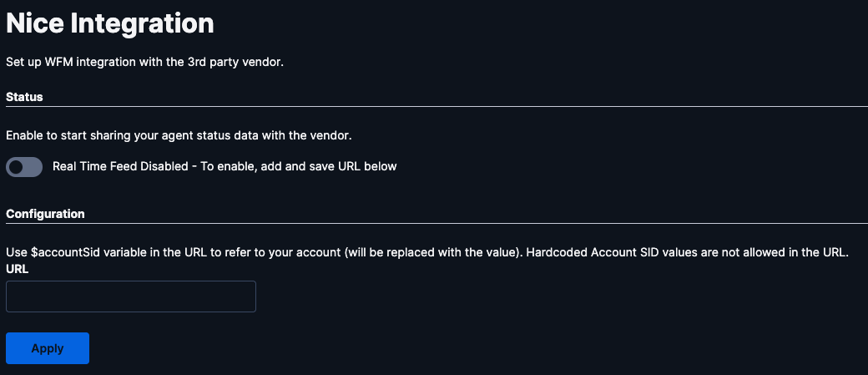Image resolution: width=868 pixels, height=375 pixels.
Task: Click the 'Set up WFM integration' description text
Action: 145,62
